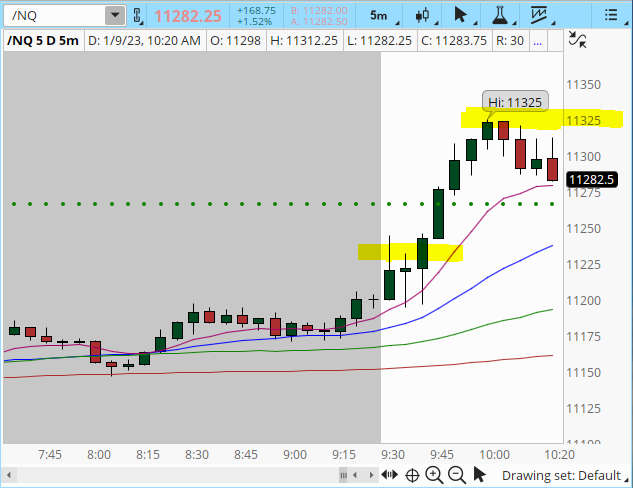Click the expand horizontal arrows icon

point(389,475)
